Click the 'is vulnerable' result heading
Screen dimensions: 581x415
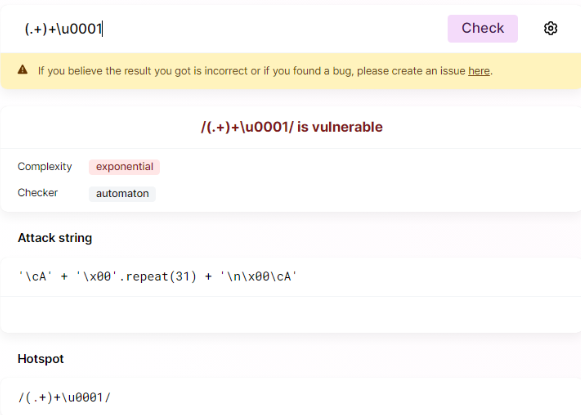click(x=292, y=127)
